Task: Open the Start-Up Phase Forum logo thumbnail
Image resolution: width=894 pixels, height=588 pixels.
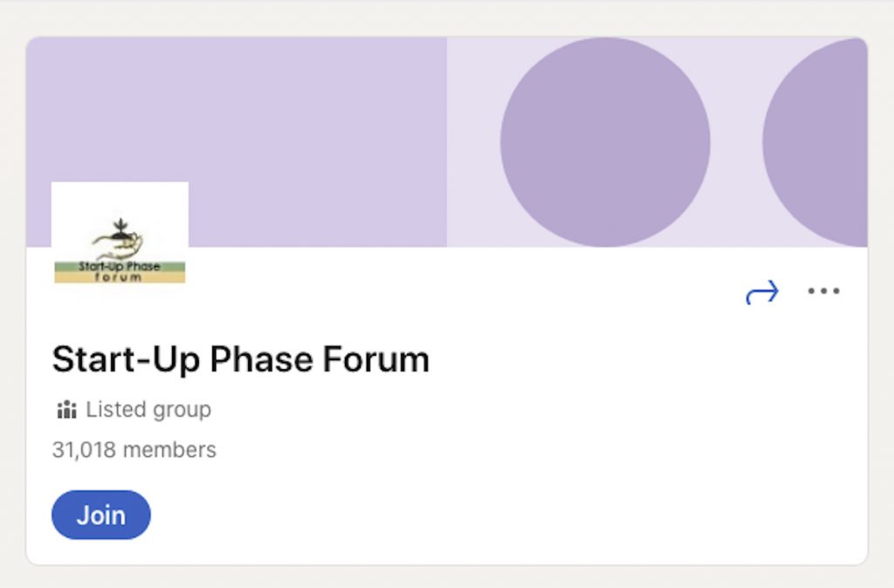Action: [120, 234]
